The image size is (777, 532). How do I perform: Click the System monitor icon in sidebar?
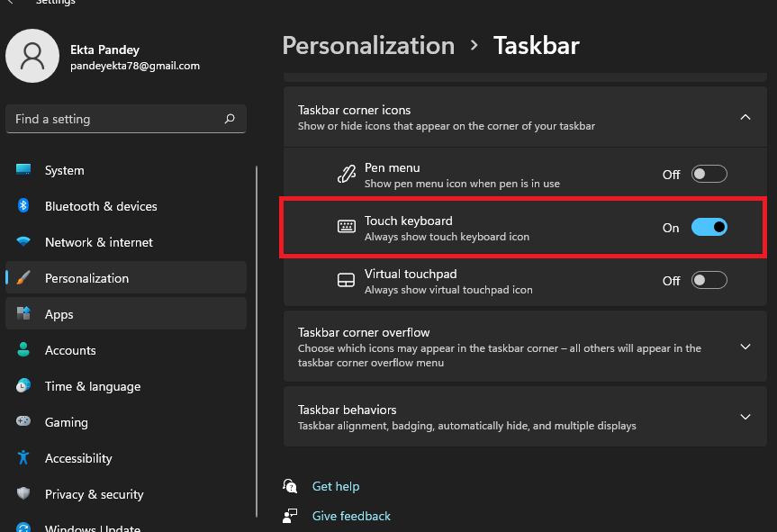(x=23, y=170)
